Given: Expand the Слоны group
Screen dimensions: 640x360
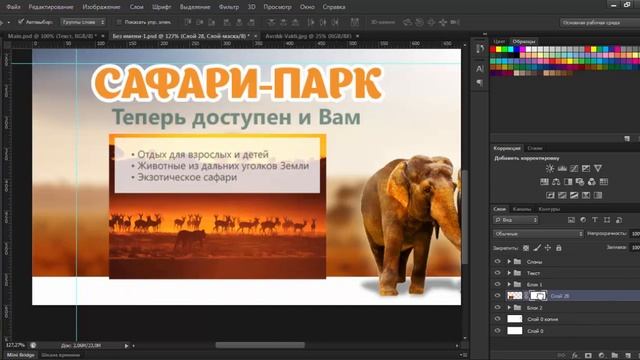Looking at the screenshot, I should click(x=509, y=261).
